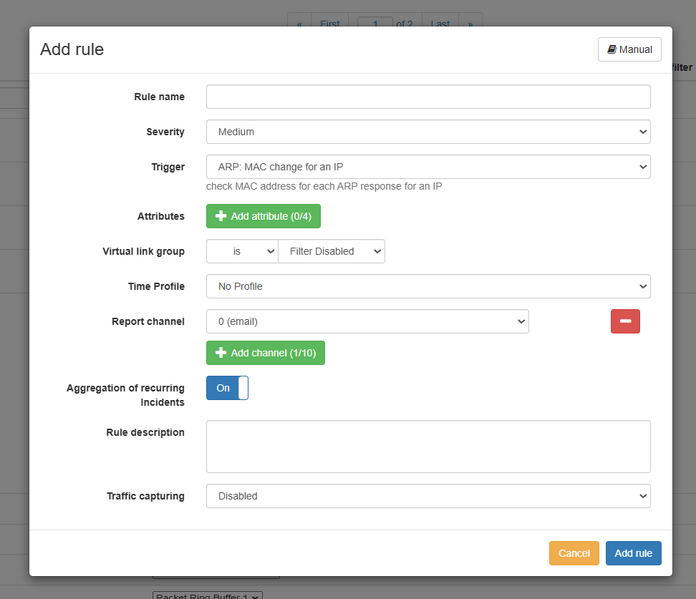This screenshot has height=599, width=696.
Task: Cancel adding the rule
Action: tap(574, 553)
